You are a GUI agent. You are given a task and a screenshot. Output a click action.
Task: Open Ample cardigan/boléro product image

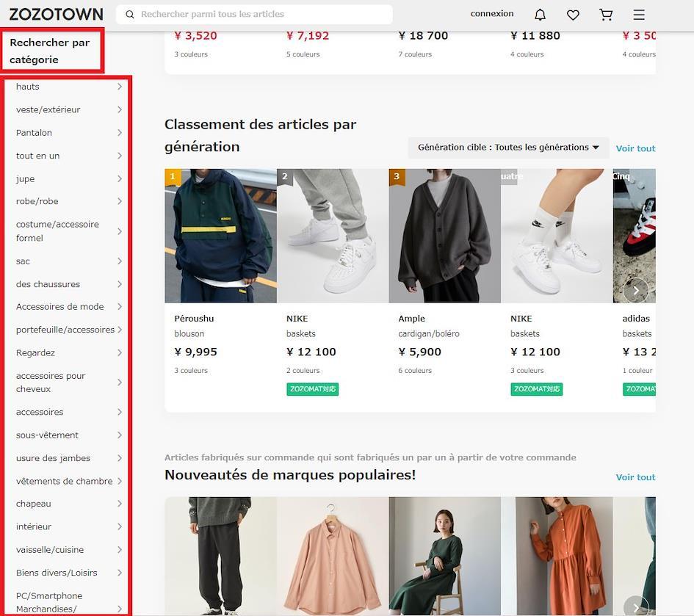[x=445, y=236]
